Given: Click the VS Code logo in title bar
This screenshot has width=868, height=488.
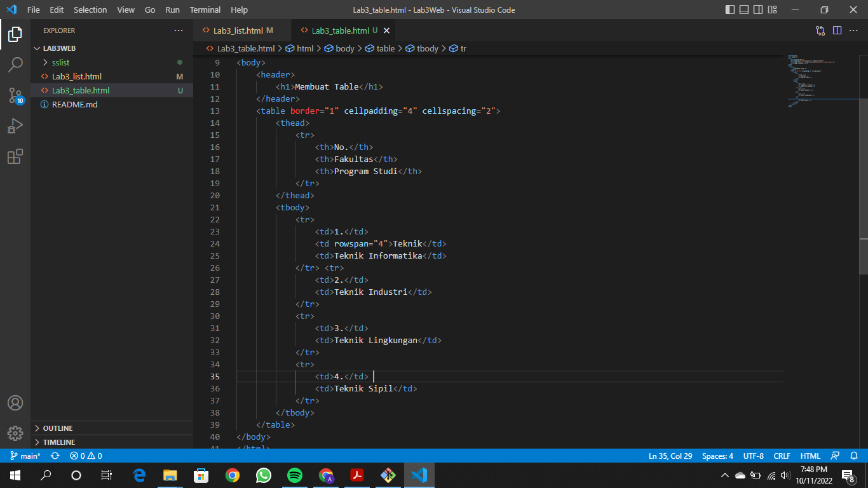Looking at the screenshot, I should tap(11, 10).
